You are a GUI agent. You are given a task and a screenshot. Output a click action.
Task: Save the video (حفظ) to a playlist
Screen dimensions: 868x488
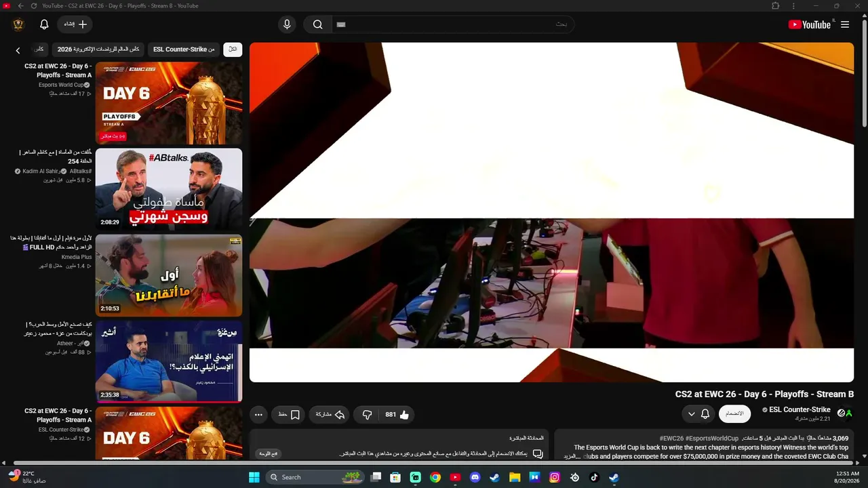[x=288, y=415]
